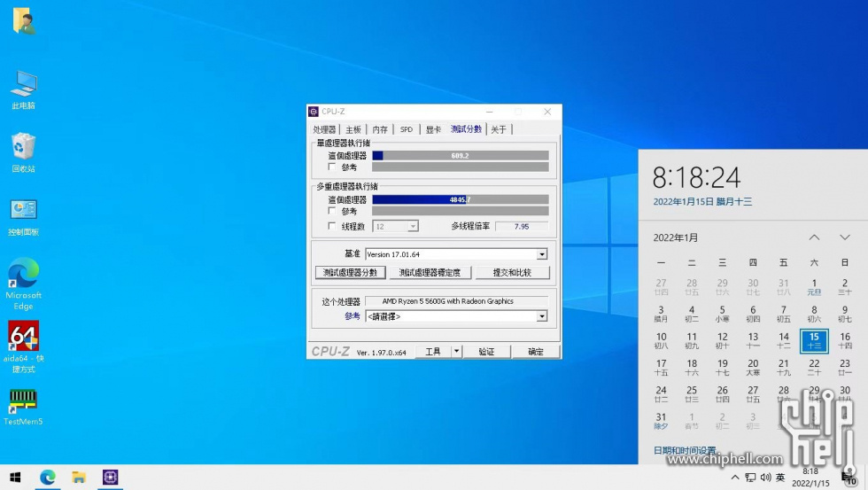Select January 31 除夕 in the calendar
Viewport: 868px width, 490px height.
click(x=661, y=421)
